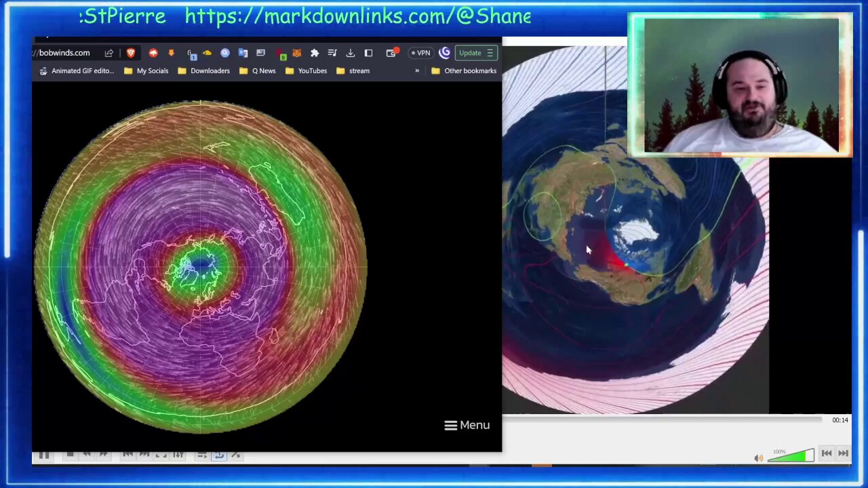
Task: Skip to previous track at far right
Action: pyautogui.click(x=826, y=453)
